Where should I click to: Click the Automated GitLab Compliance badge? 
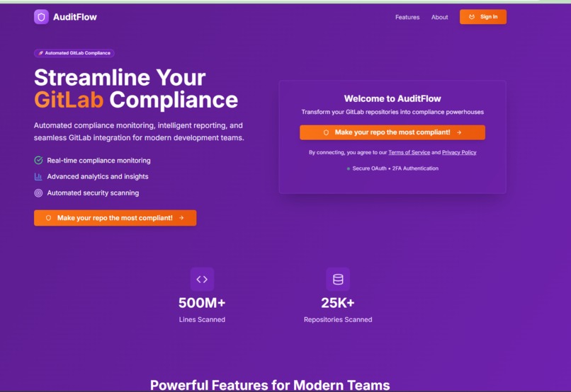point(74,53)
